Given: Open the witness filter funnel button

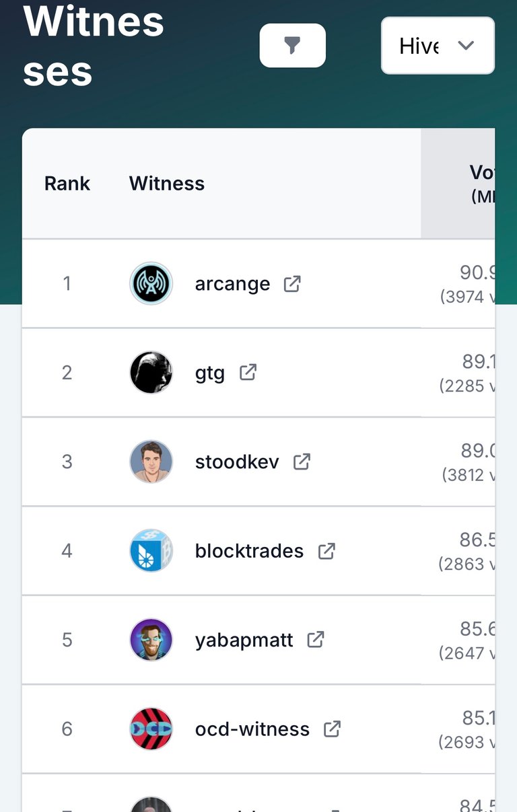Looking at the screenshot, I should [292, 46].
